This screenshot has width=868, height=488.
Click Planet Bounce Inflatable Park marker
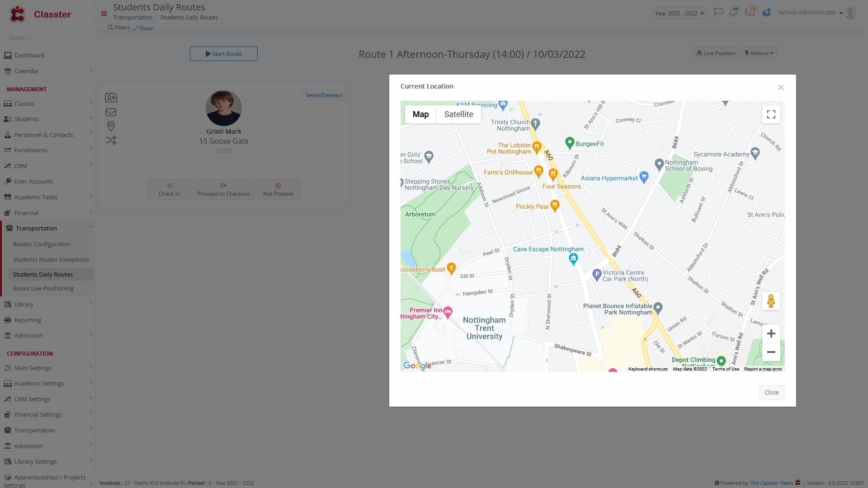(658, 308)
